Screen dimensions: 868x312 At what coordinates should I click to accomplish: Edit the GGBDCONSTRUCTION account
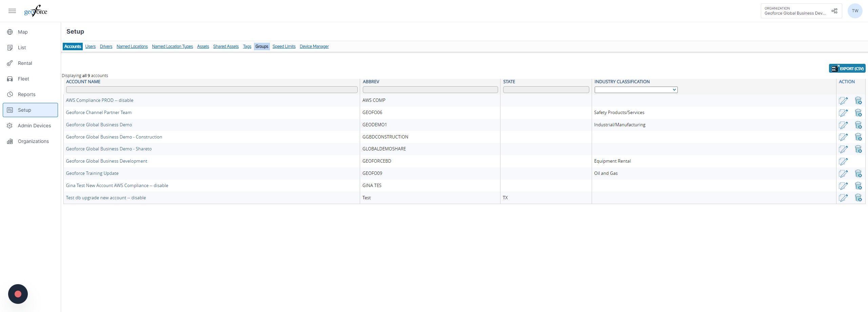tap(843, 137)
